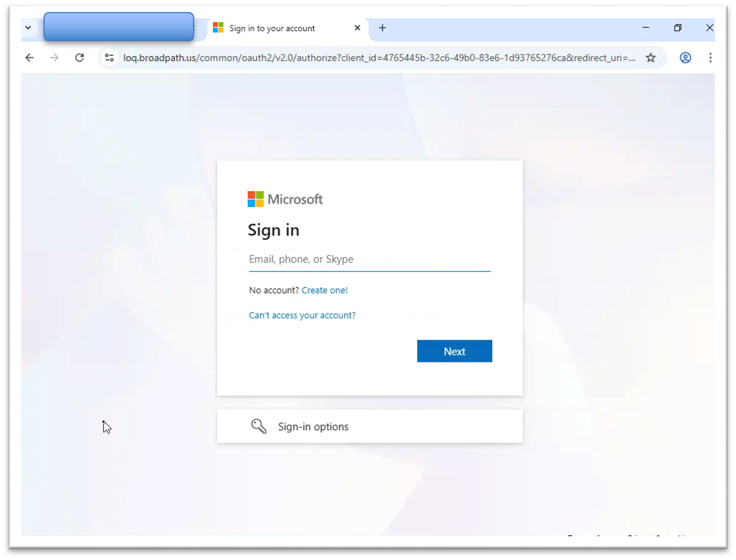
Task: Click the Microsoft favicon on the tab
Action: click(218, 28)
